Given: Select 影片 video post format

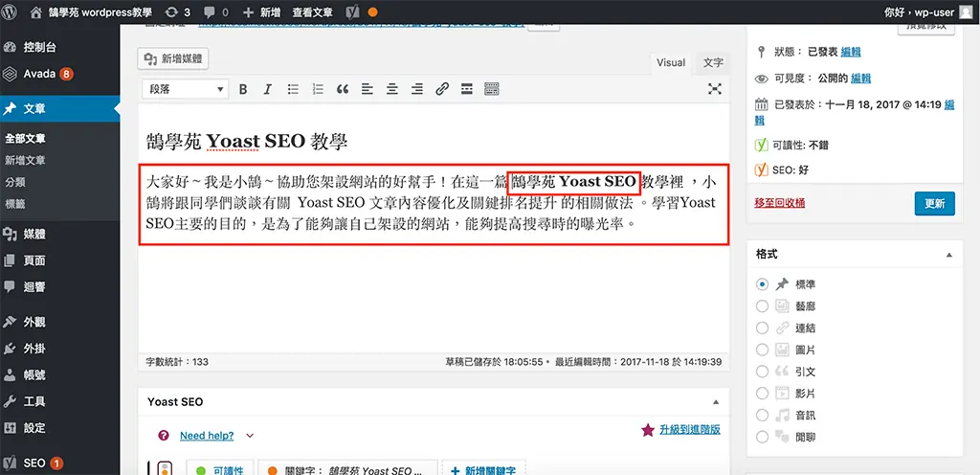Looking at the screenshot, I should click(x=762, y=394).
